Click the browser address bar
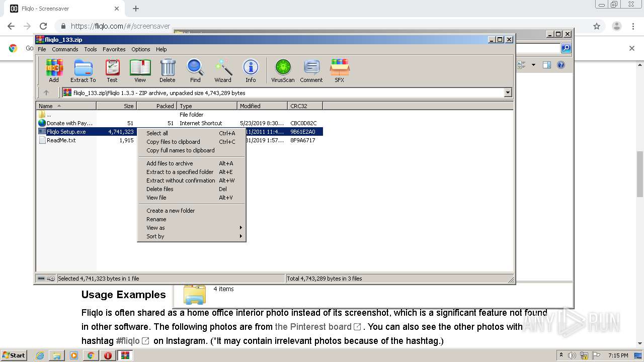 (322, 26)
